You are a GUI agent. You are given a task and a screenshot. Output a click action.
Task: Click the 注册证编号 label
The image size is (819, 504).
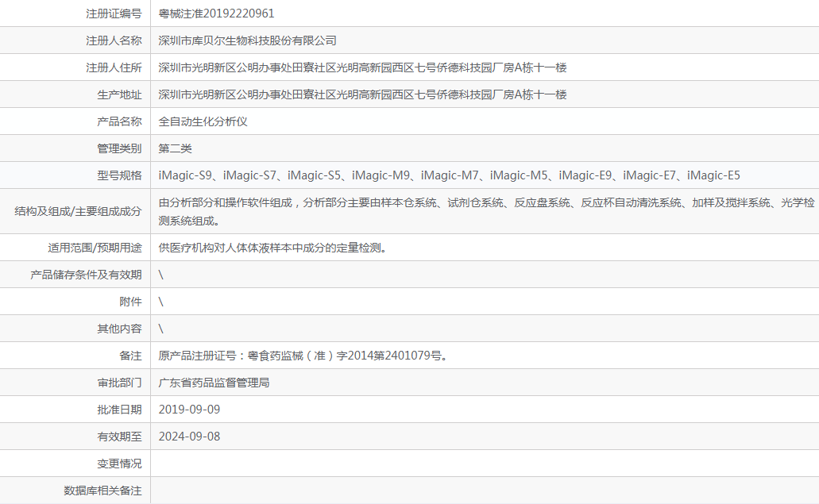[x=114, y=13]
